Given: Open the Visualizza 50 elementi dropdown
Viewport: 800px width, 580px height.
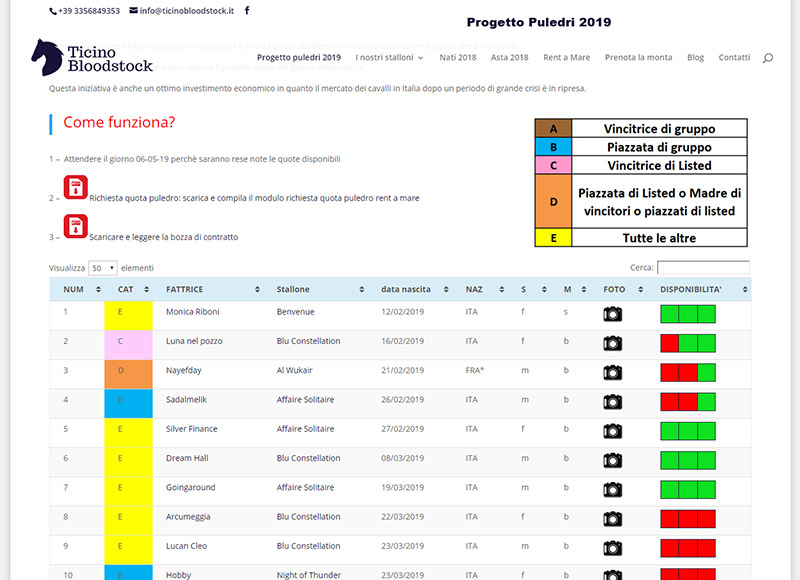Looking at the screenshot, I should [x=103, y=268].
